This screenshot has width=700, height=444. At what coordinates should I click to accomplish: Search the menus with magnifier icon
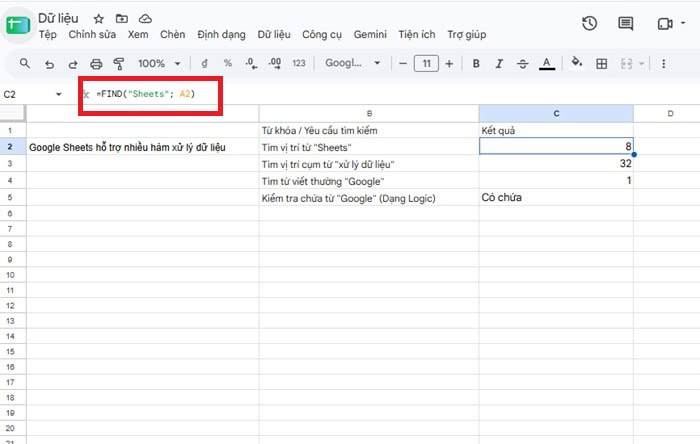tap(25, 63)
